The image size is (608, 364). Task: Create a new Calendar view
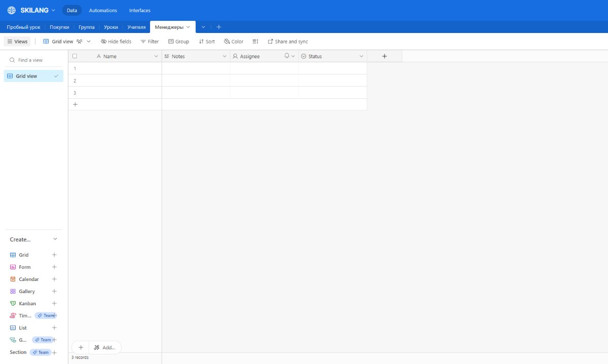click(x=54, y=279)
